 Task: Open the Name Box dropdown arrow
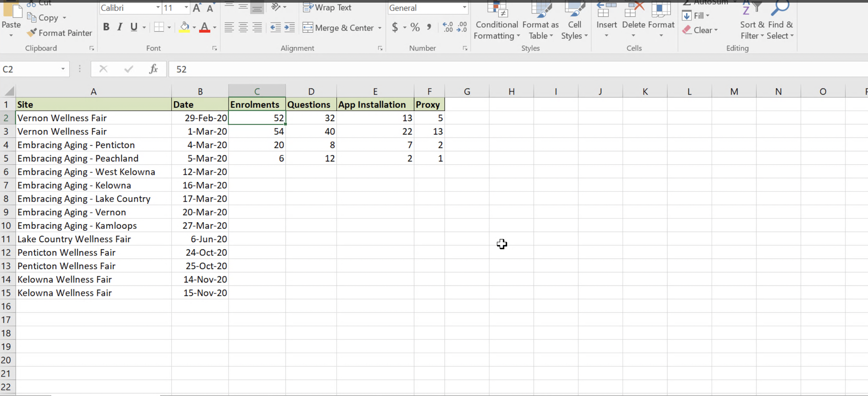pyautogui.click(x=63, y=69)
